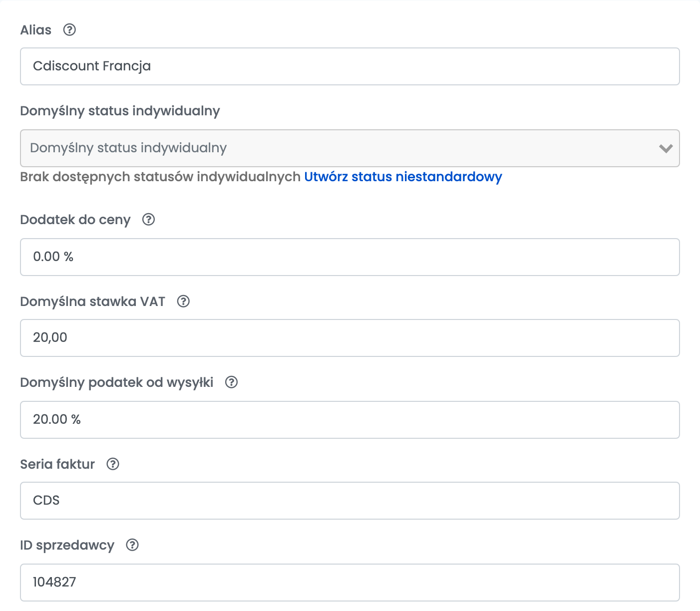Image resolution: width=700 pixels, height=611 pixels.
Task: Expand the Domyślny status indywidualny dropdown
Action: [x=350, y=148]
